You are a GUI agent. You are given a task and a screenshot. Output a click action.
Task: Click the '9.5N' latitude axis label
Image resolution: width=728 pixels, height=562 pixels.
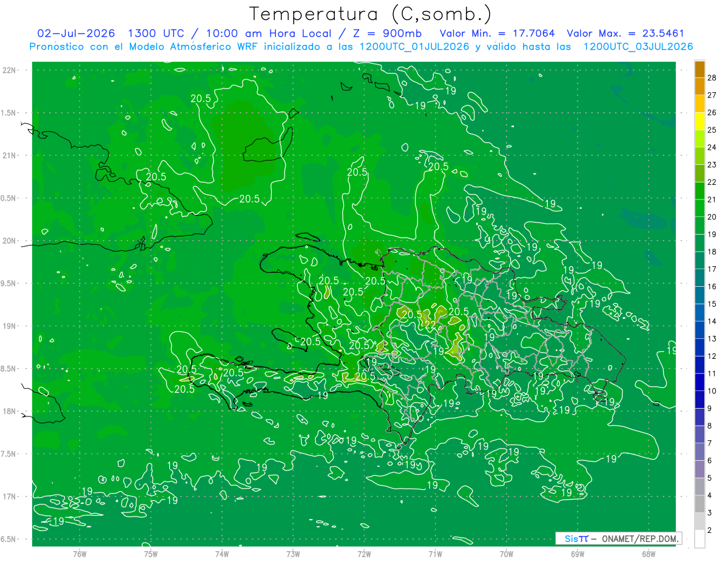point(9,283)
